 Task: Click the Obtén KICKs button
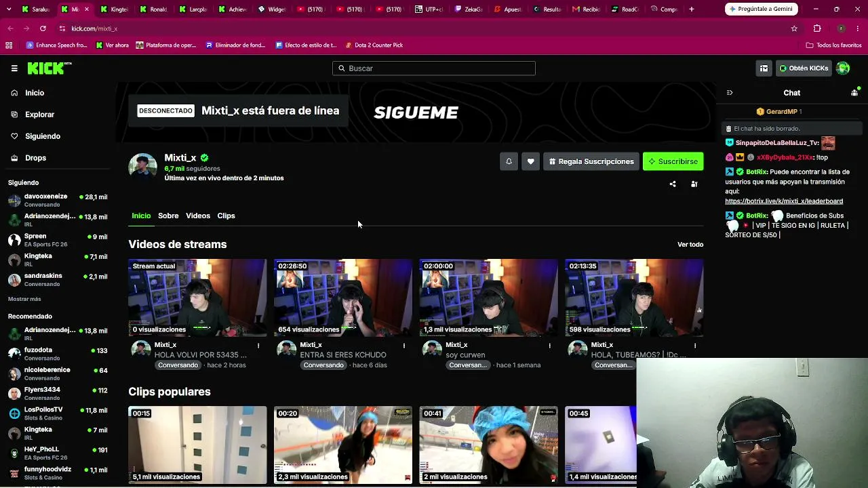tap(804, 68)
